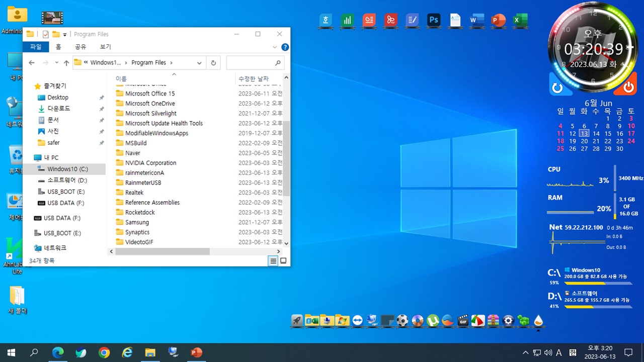
Task: Open the recent locations dropdown arrow
Action: [x=56, y=63]
